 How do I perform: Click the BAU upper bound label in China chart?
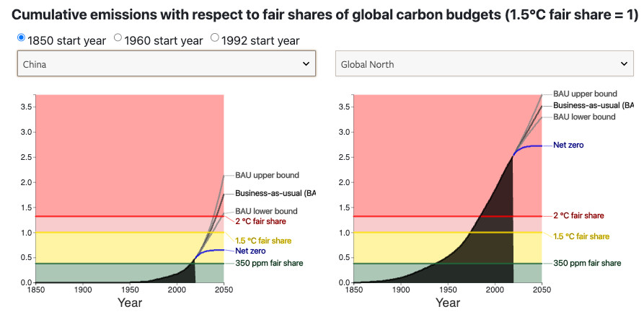267,175
